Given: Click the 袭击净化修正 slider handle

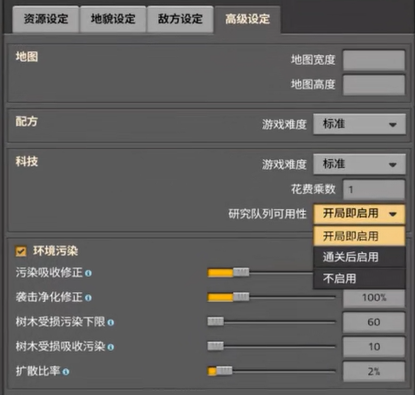Looking at the screenshot, I should tap(241, 297).
